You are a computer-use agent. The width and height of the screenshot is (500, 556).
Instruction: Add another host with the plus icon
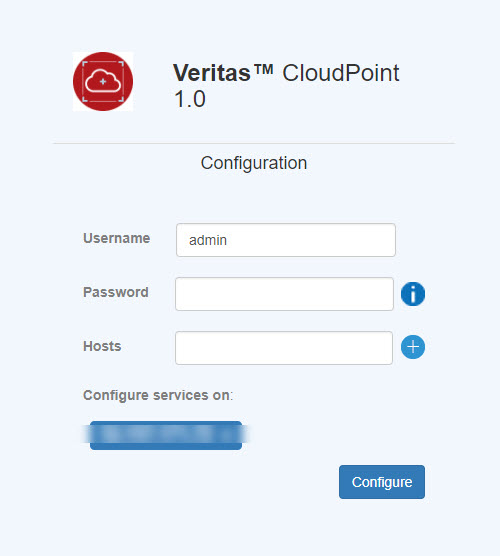click(413, 347)
